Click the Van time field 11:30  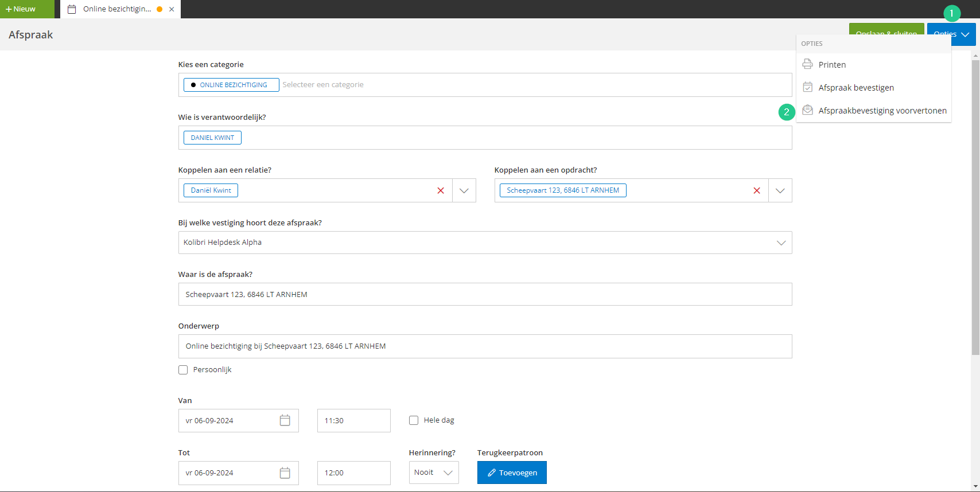pos(353,420)
